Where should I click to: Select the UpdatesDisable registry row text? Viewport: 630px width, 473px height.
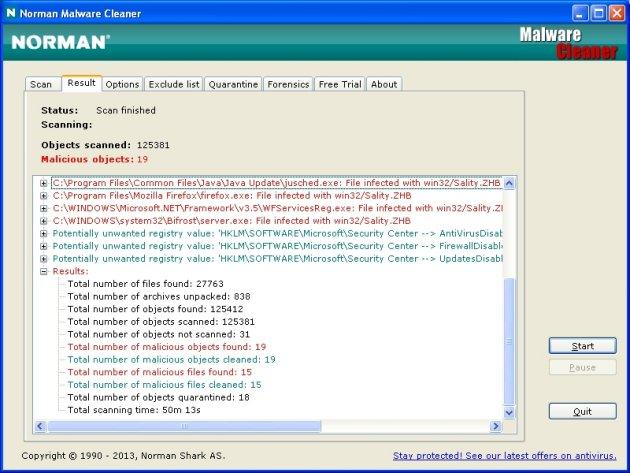coord(277,259)
